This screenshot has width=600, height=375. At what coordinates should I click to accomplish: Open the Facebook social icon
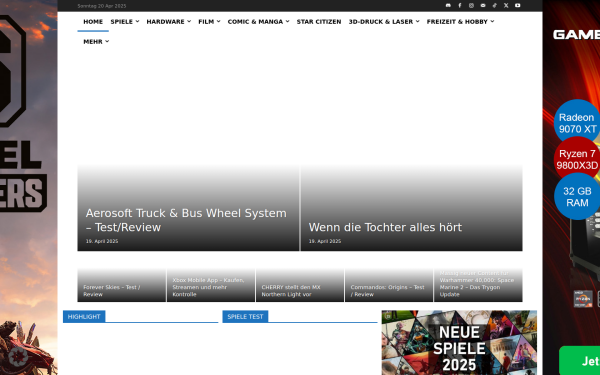coord(460,5)
